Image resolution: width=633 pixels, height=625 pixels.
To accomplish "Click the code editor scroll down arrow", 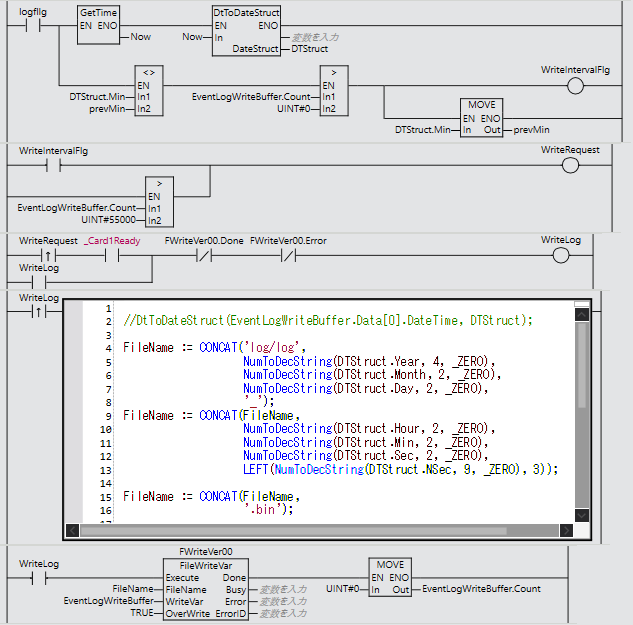I will [x=583, y=515].
